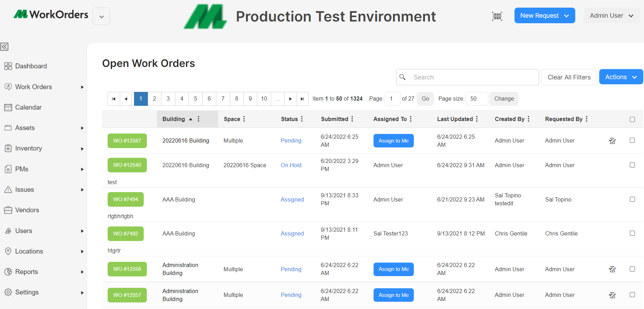
Task: Click edit icon for WO #12587
Action: pyautogui.click(x=612, y=140)
